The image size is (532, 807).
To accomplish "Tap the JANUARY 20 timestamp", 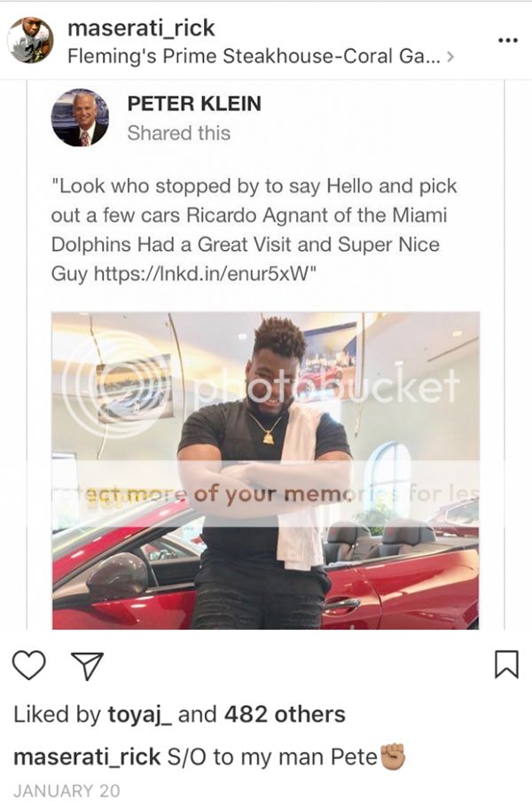I will coord(66,791).
